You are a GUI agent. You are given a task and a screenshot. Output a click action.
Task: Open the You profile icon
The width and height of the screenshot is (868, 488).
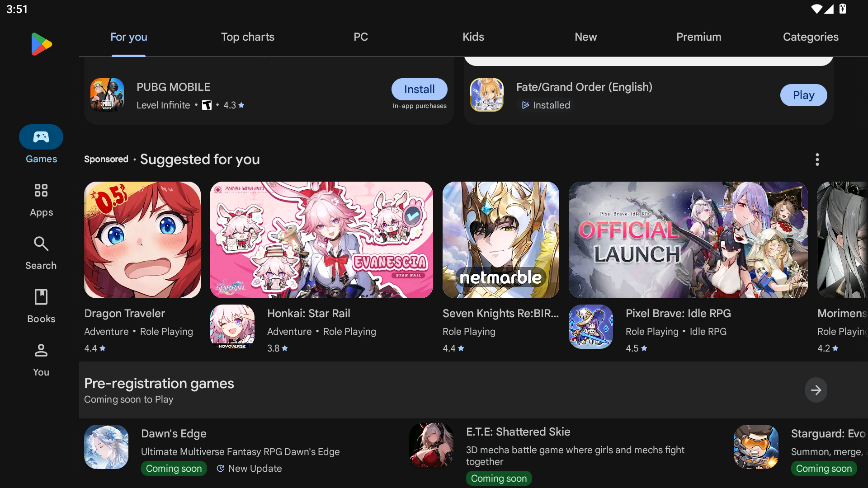click(41, 350)
